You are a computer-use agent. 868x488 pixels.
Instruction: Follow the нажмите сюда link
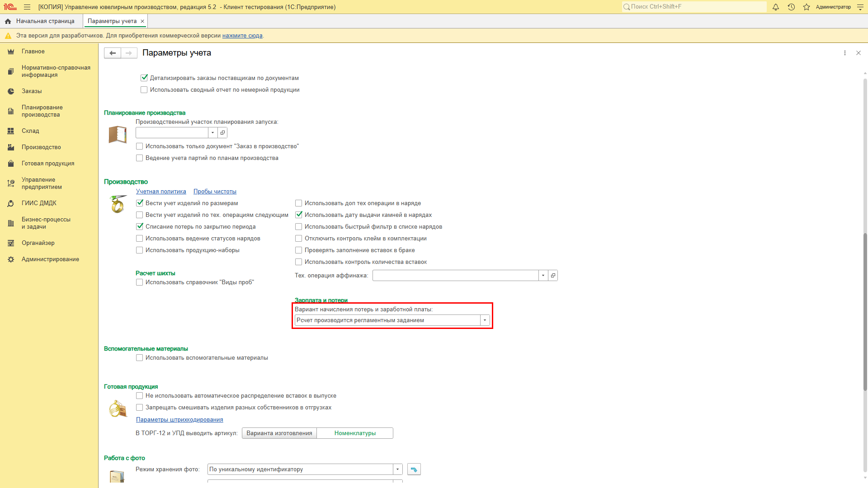click(242, 36)
